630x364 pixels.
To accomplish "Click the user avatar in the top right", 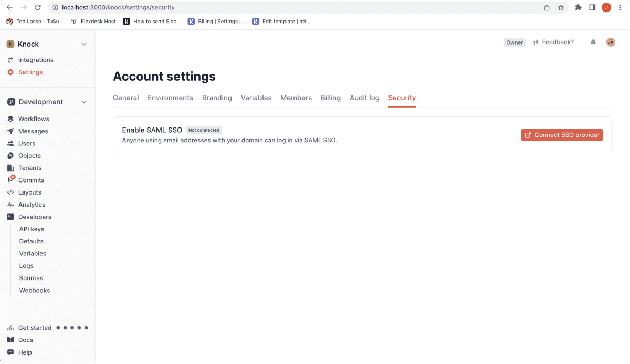I will (610, 42).
